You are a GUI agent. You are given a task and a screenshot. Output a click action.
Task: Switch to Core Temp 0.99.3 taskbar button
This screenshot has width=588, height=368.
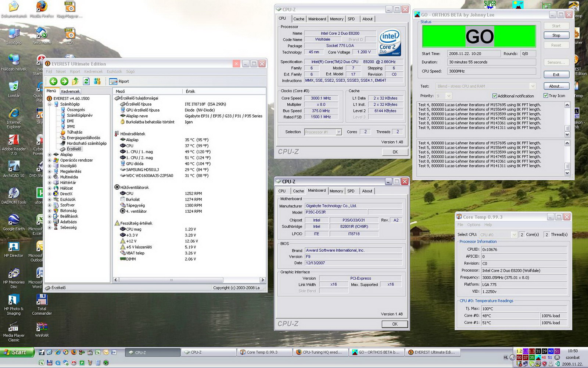click(265, 352)
